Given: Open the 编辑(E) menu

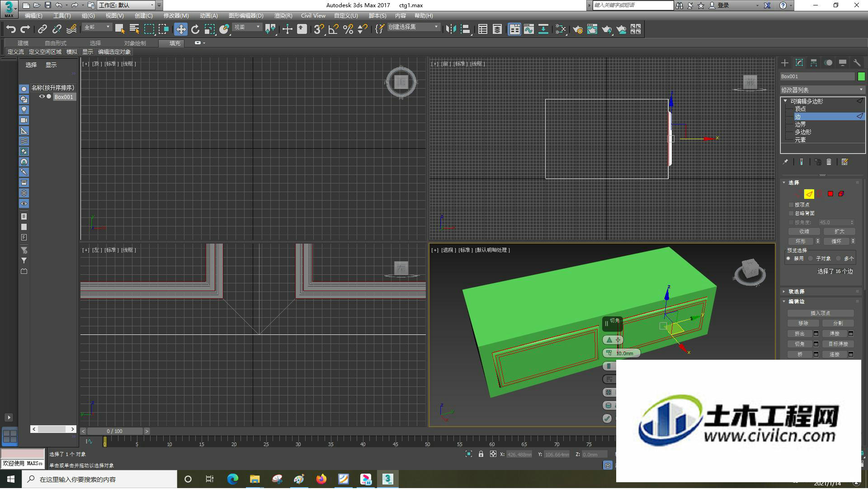Looking at the screenshot, I should (x=33, y=16).
